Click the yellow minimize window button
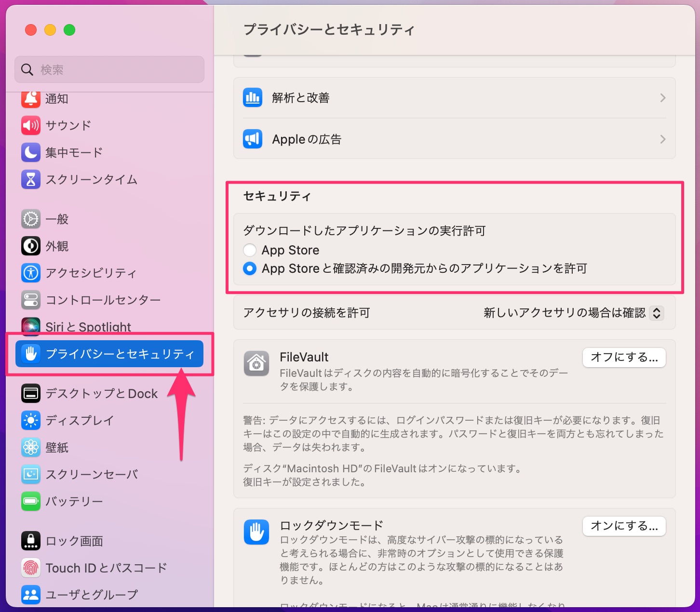 tap(50, 30)
